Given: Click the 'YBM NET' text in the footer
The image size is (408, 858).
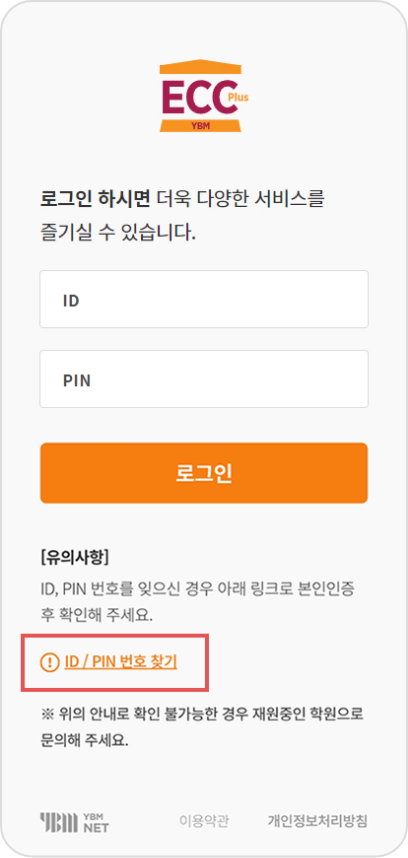Looking at the screenshot, I should tap(96, 822).
